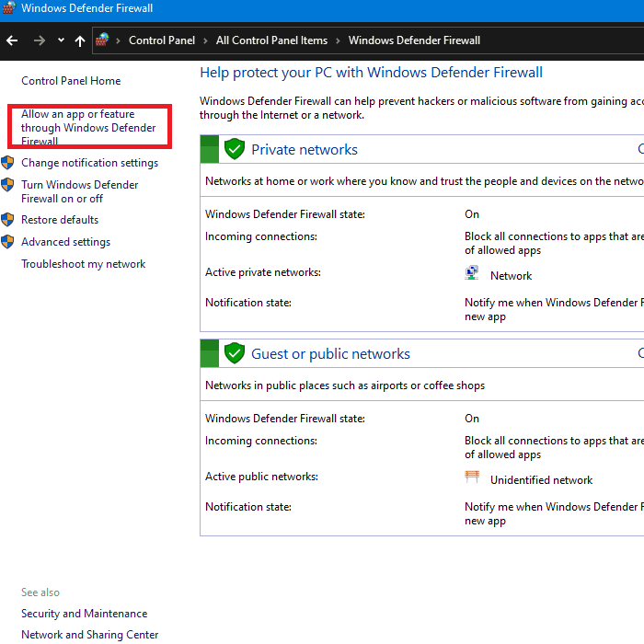This screenshot has height=644, width=644.
Task: Click Windows Defender Firewall title bar icon
Action: pyautogui.click(x=9, y=7)
